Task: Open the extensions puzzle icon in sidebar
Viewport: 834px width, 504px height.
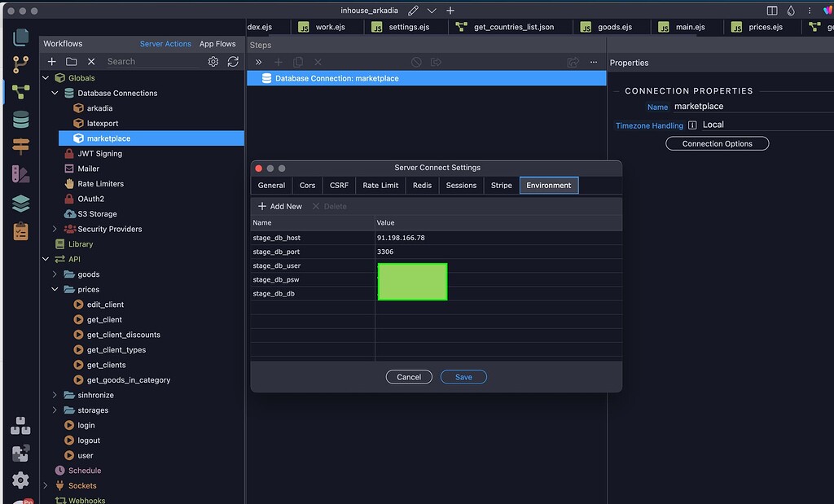Action: pyautogui.click(x=20, y=453)
